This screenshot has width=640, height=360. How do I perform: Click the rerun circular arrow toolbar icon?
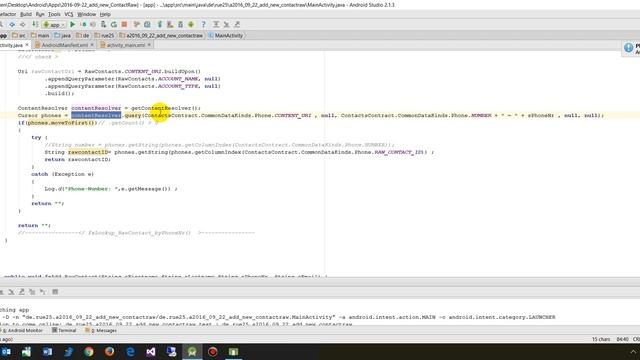click(114, 24)
